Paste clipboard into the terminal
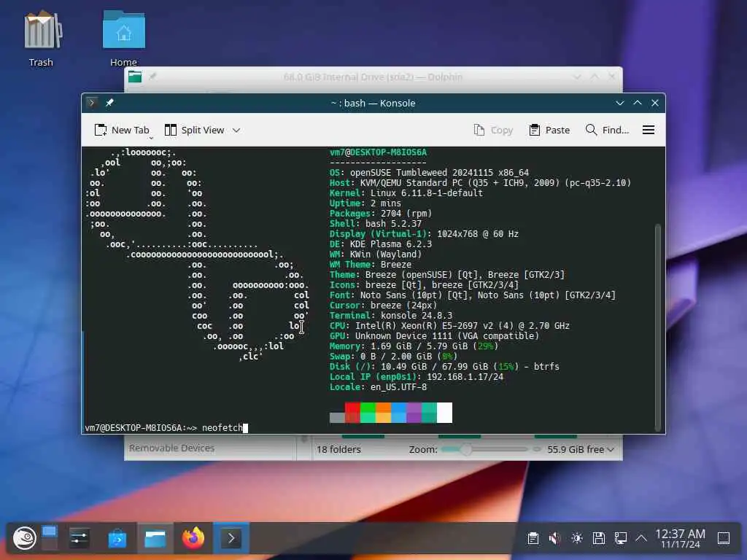Screen dimensions: 747x560 tap(549, 130)
